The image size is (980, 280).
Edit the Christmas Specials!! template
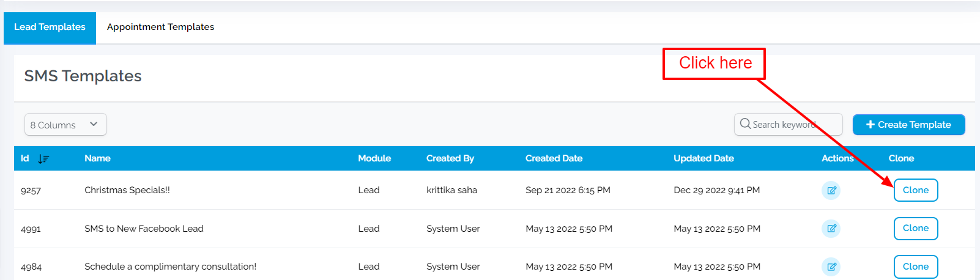[831, 190]
